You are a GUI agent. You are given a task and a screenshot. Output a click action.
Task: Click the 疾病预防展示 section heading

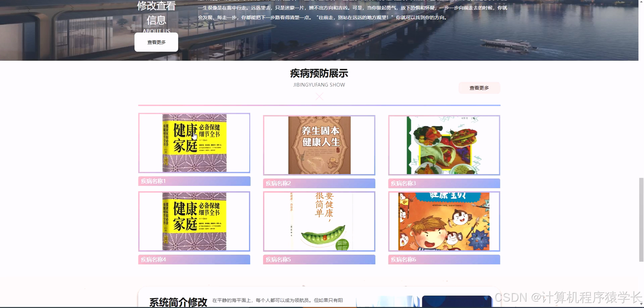point(319,73)
